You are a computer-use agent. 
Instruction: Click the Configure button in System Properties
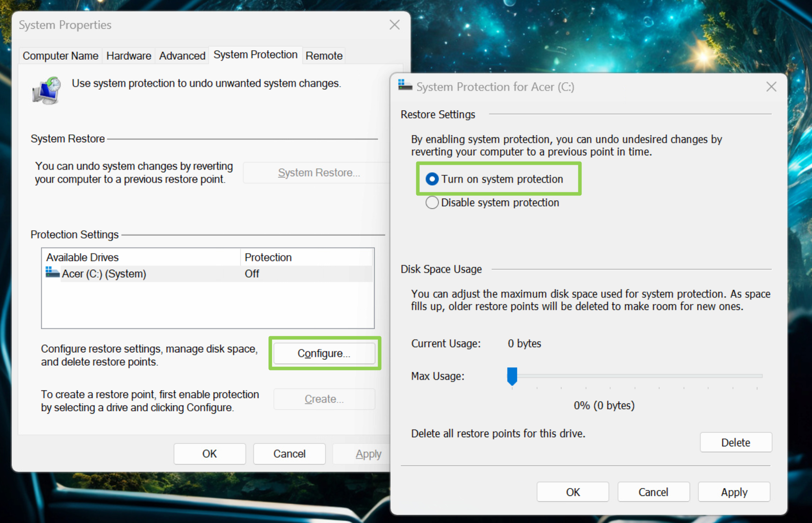click(324, 353)
